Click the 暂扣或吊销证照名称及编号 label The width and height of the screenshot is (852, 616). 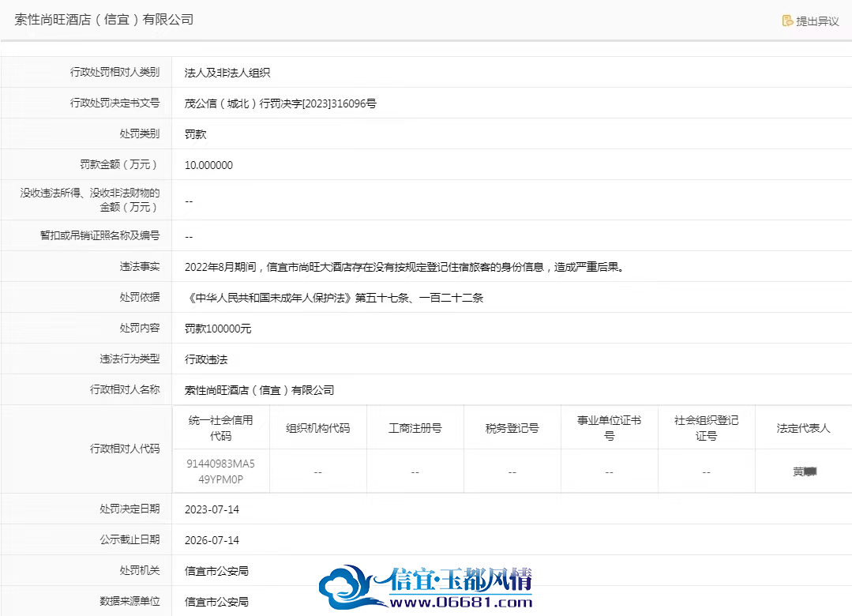pyautogui.click(x=100, y=235)
